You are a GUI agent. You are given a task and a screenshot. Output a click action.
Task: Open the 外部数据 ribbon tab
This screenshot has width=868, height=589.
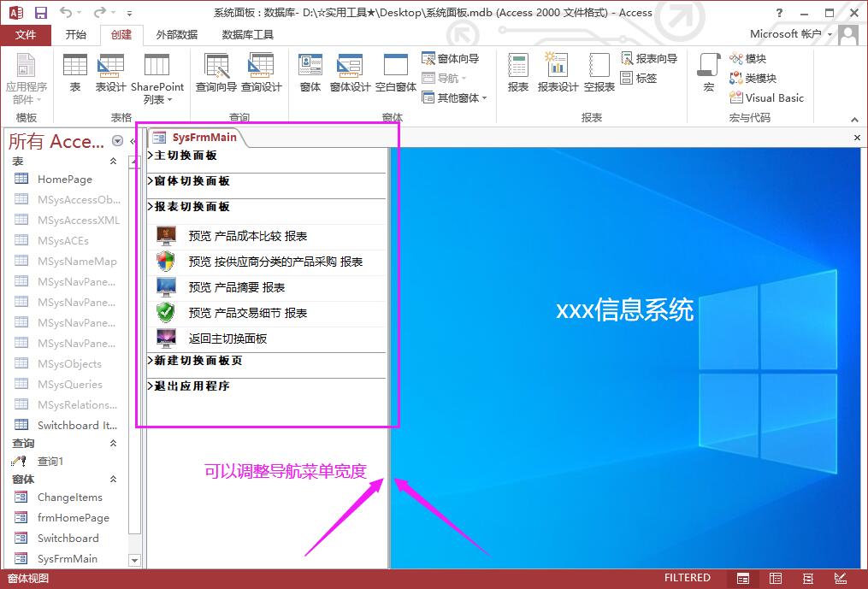pyautogui.click(x=176, y=35)
